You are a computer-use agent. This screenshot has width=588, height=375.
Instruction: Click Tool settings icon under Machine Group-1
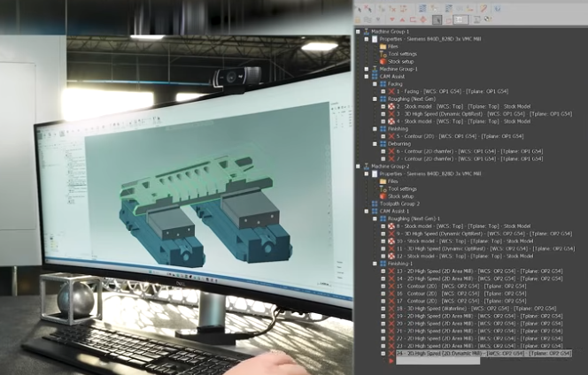[383, 54]
